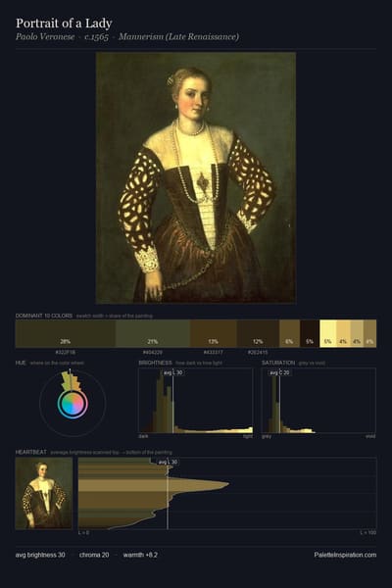Click the 'SATURATION' section heading
The image size is (392, 588).
coord(278,363)
